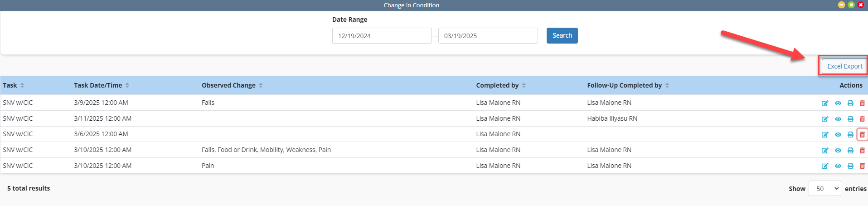Print the 3/10/2025 Pain record
This screenshot has width=868, height=206.
point(850,166)
